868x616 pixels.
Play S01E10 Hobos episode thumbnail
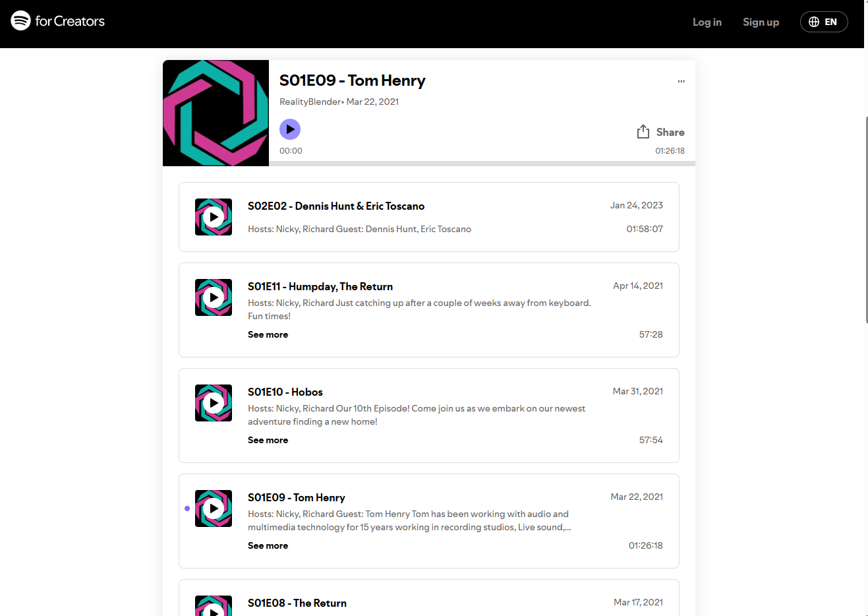click(x=214, y=403)
